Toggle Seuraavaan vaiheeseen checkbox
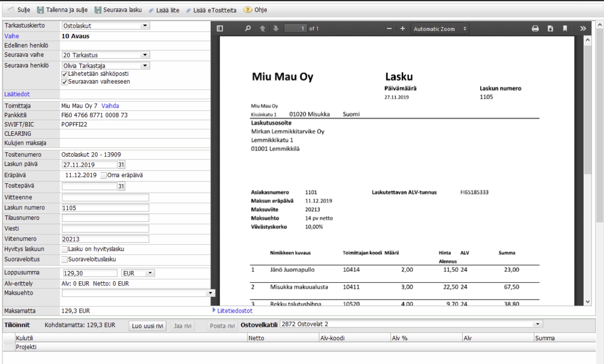 pos(65,82)
